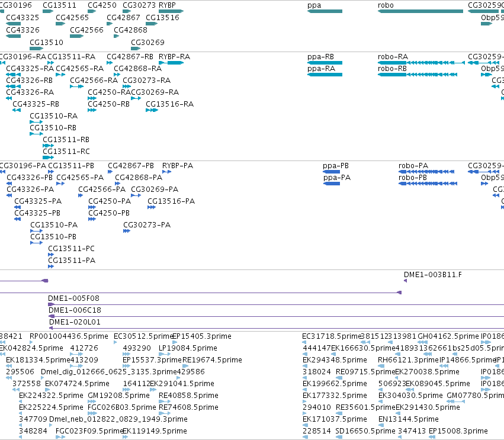This screenshot has height=440, width=504.
Task: Click the CG43326-RB transcript label
Action: (29, 81)
